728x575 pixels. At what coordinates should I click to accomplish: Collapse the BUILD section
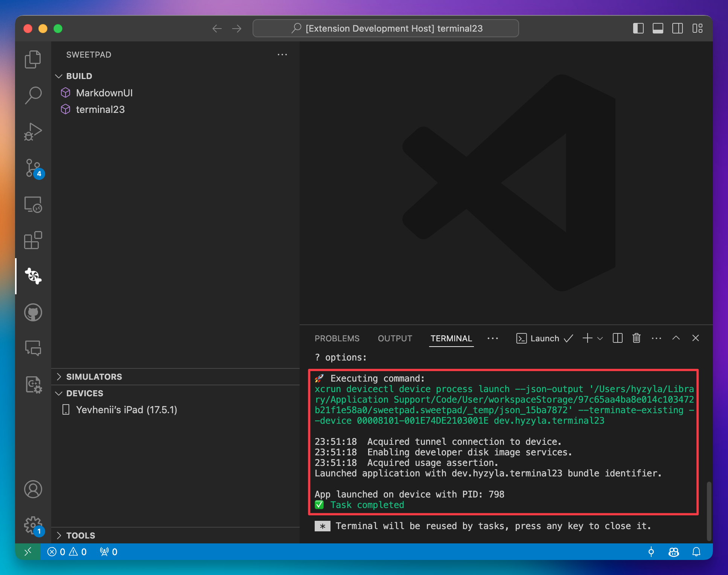(x=59, y=76)
